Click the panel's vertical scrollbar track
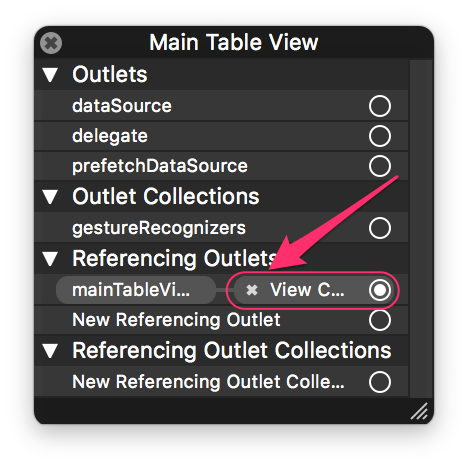 tap(421, 228)
